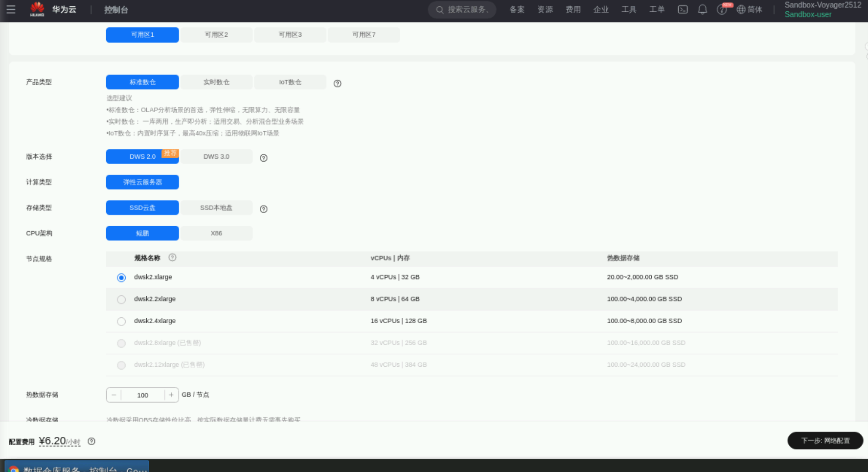Show help for 配置费用 price

click(91, 441)
